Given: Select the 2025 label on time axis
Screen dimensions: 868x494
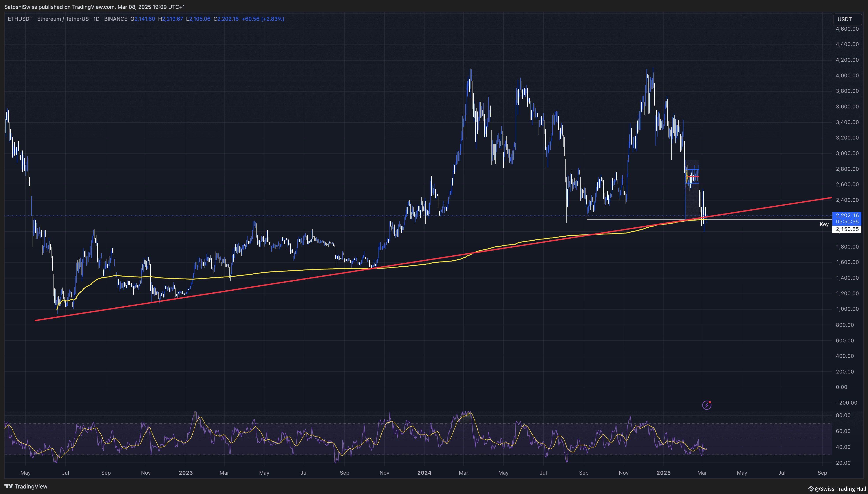Looking at the screenshot, I should pyautogui.click(x=663, y=473).
